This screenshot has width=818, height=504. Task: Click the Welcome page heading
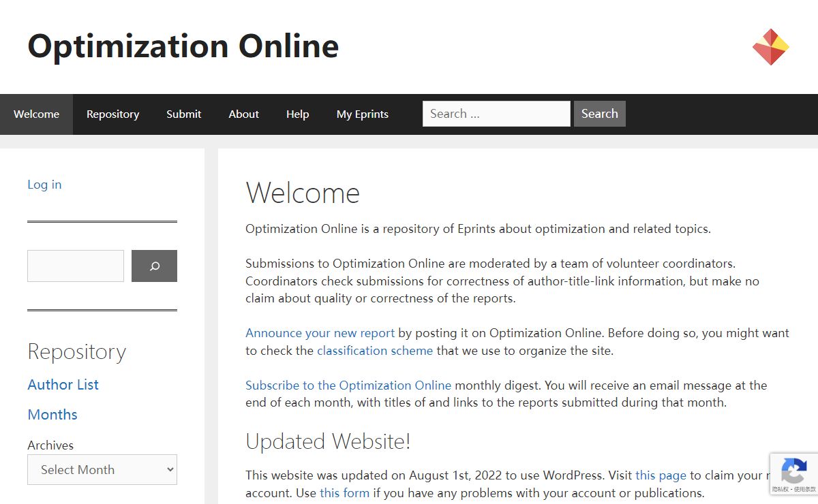303,193
